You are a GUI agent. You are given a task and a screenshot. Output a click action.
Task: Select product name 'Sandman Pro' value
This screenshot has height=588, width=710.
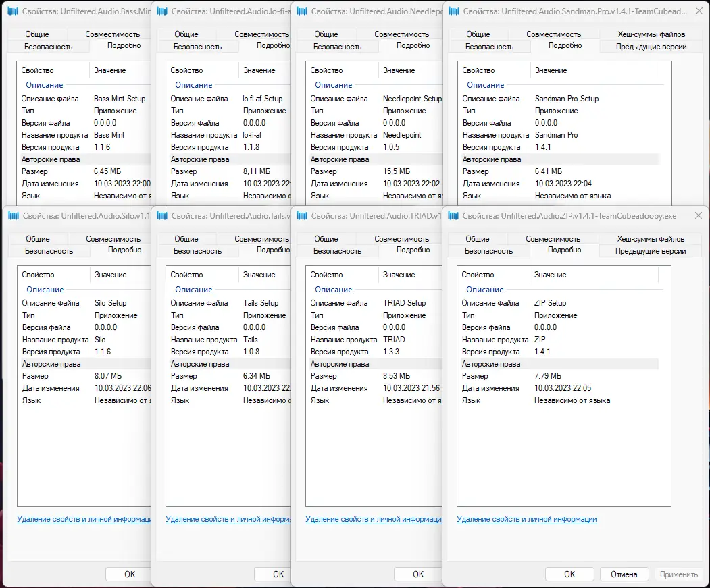point(556,135)
